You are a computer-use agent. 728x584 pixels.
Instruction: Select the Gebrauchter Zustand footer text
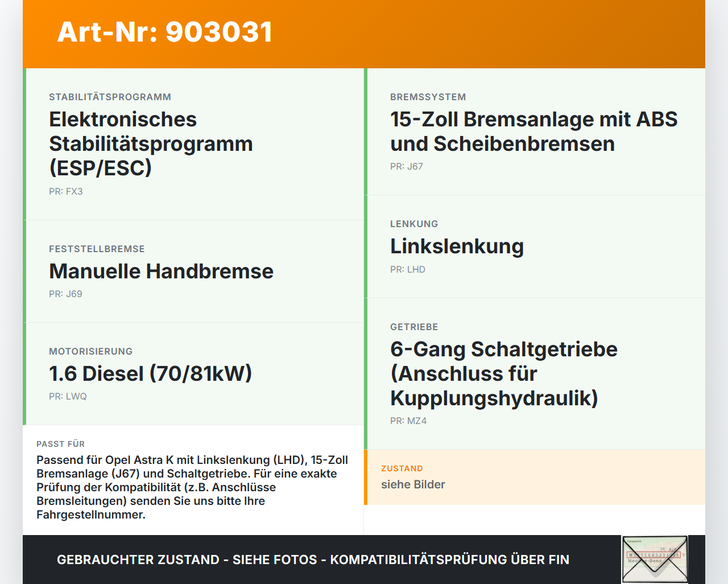tap(313, 560)
